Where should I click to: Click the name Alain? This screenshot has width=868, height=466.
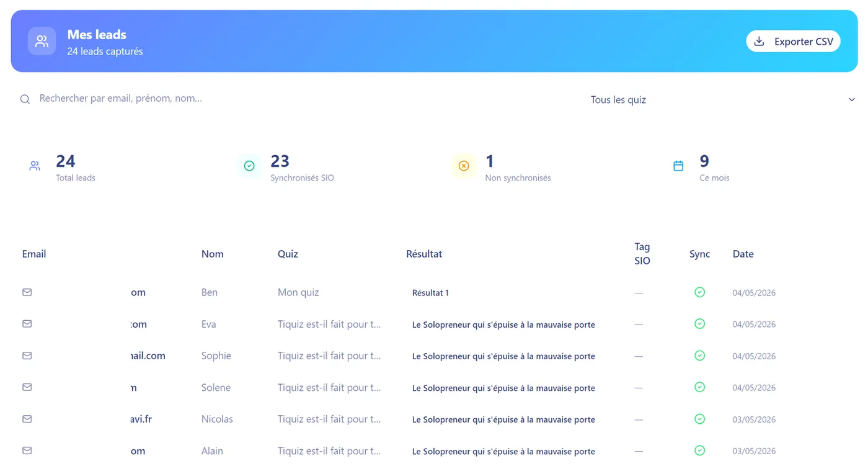212,451
